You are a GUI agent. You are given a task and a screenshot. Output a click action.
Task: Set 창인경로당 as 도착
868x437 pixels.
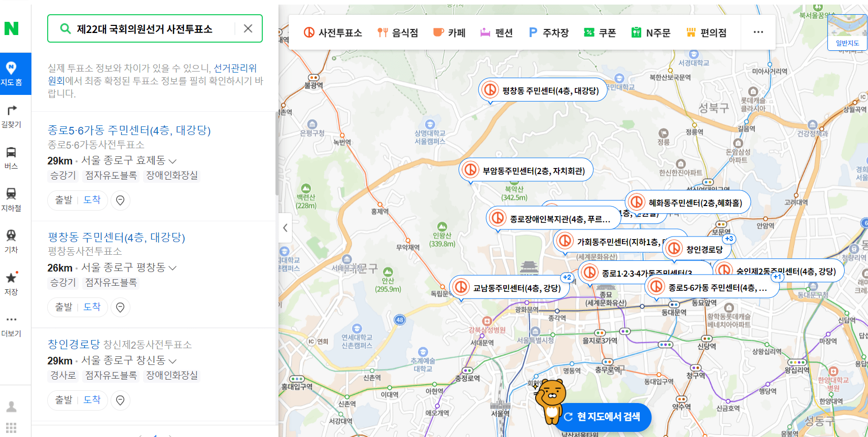click(92, 400)
